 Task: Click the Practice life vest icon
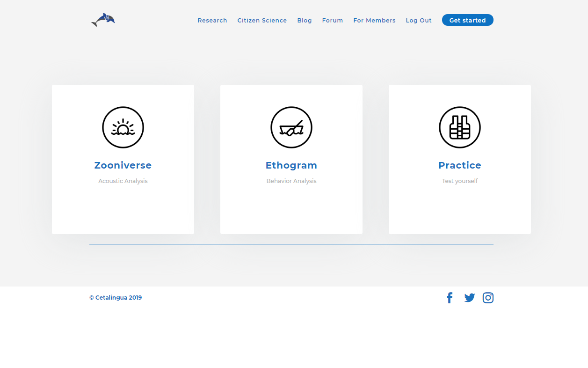[460, 127]
